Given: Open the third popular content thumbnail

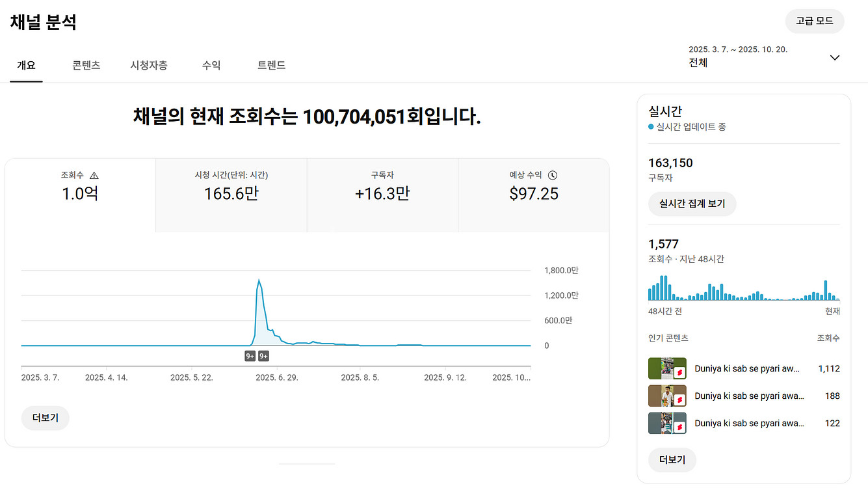Looking at the screenshot, I should (667, 424).
